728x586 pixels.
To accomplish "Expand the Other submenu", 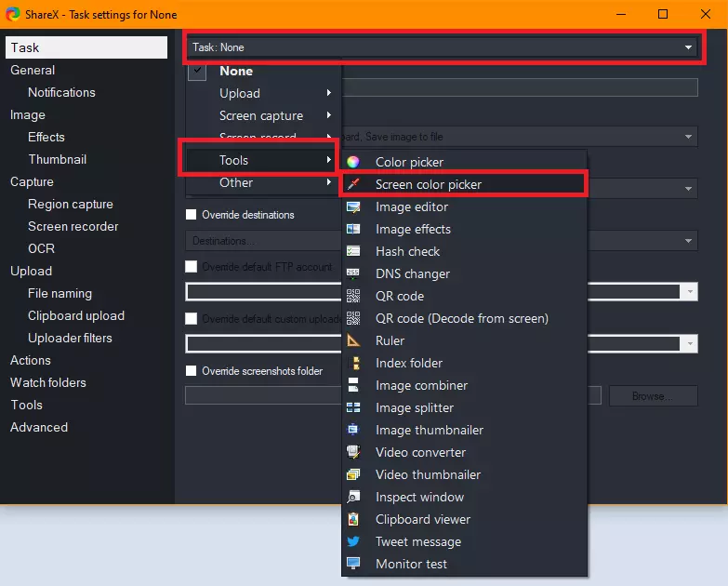I will (x=264, y=182).
